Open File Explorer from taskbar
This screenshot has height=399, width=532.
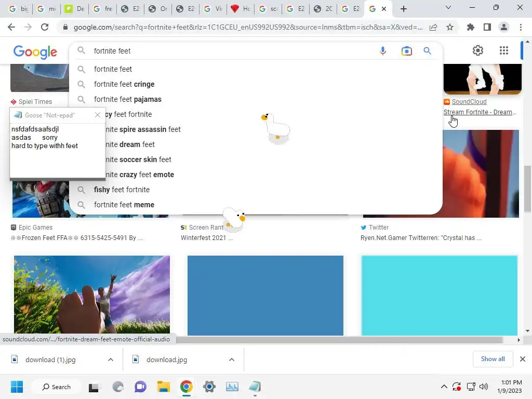coord(163,387)
